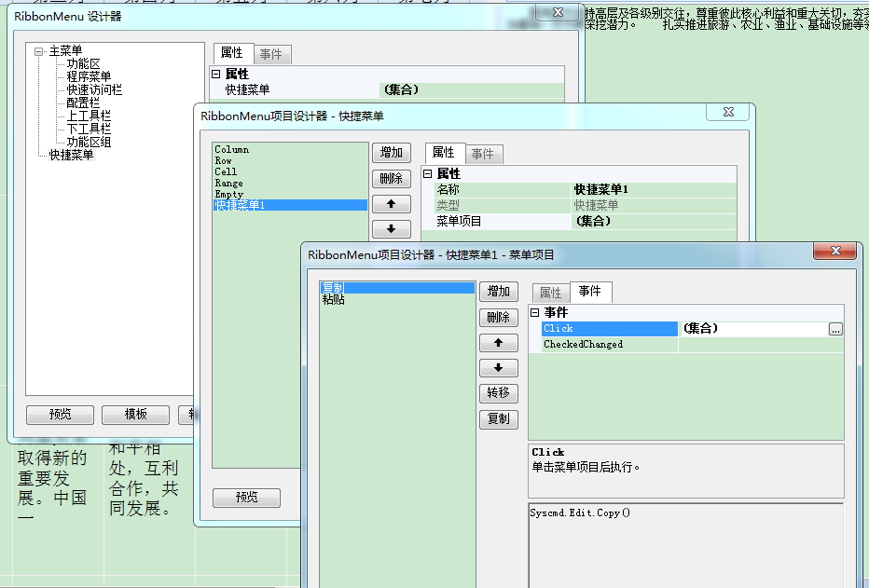Click 预览 button in RibbonMenu 设计器
This screenshot has width=869, height=588.
coord(60,414)
